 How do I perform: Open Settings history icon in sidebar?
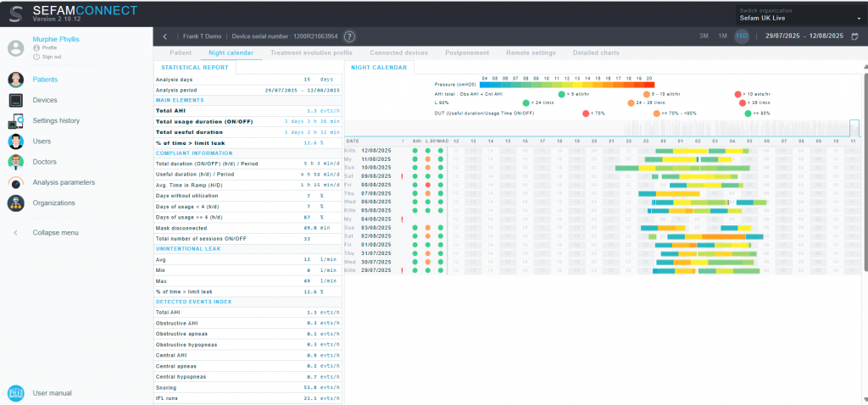point(15,121)
